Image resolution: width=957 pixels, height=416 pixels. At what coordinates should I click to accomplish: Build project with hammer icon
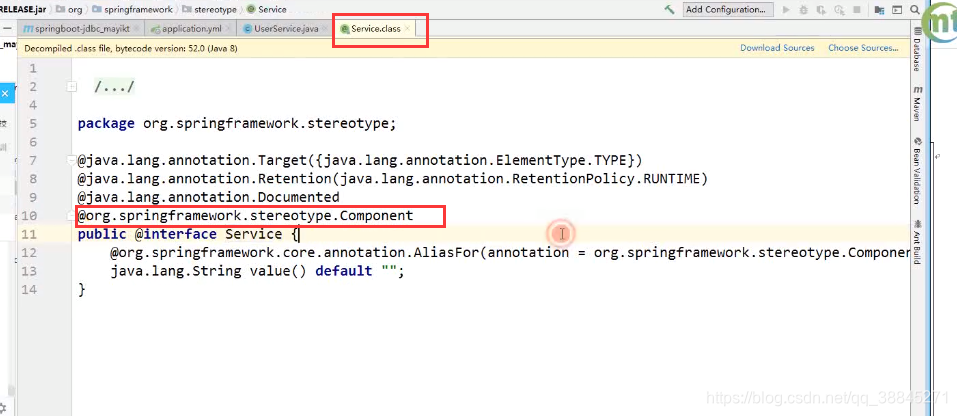tap(670, 10)
